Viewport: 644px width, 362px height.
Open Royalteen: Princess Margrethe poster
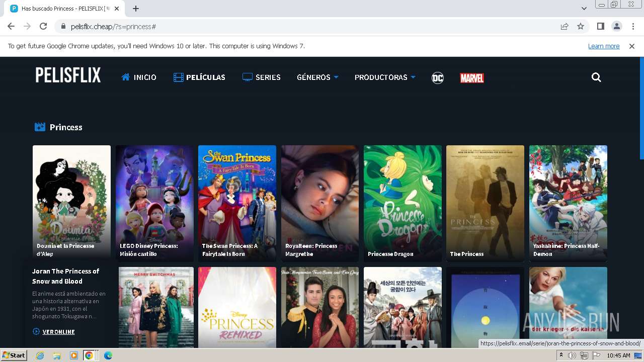coord(320,203)
